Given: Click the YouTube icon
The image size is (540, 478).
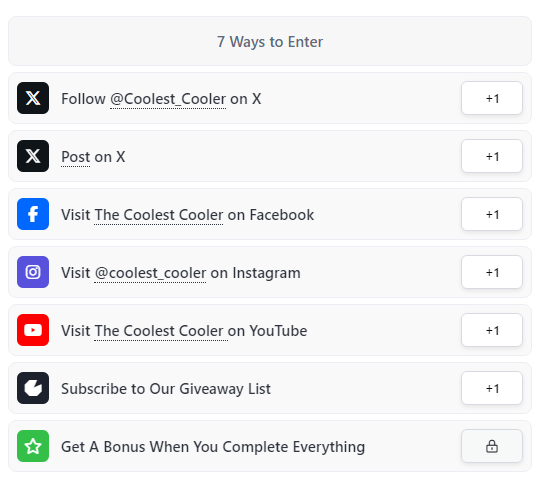Looking at the screenshot, I should coord(33,330).
